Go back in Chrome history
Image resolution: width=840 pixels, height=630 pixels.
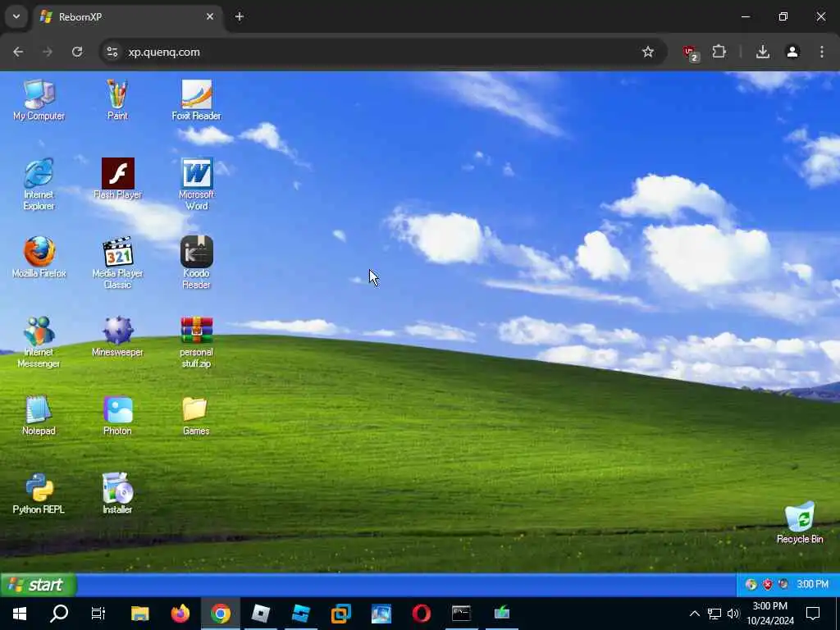click(18, 52)
